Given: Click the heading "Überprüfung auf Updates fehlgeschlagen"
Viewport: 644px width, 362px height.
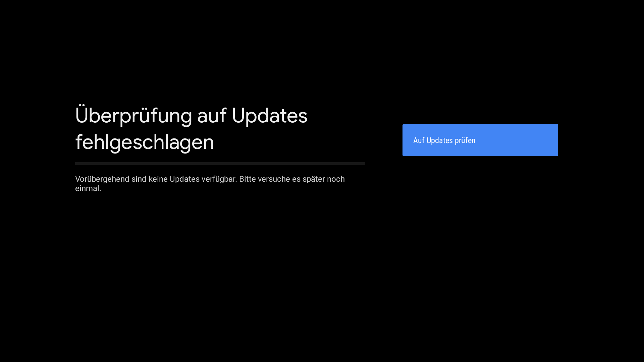Looking at the screenshot, I should point(191,129).
